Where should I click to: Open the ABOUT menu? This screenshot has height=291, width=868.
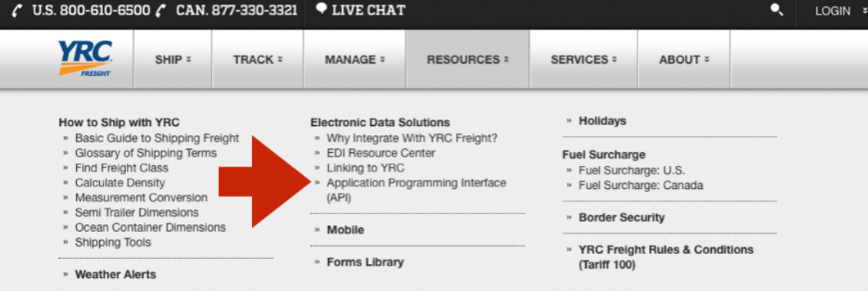coord(683,59)
